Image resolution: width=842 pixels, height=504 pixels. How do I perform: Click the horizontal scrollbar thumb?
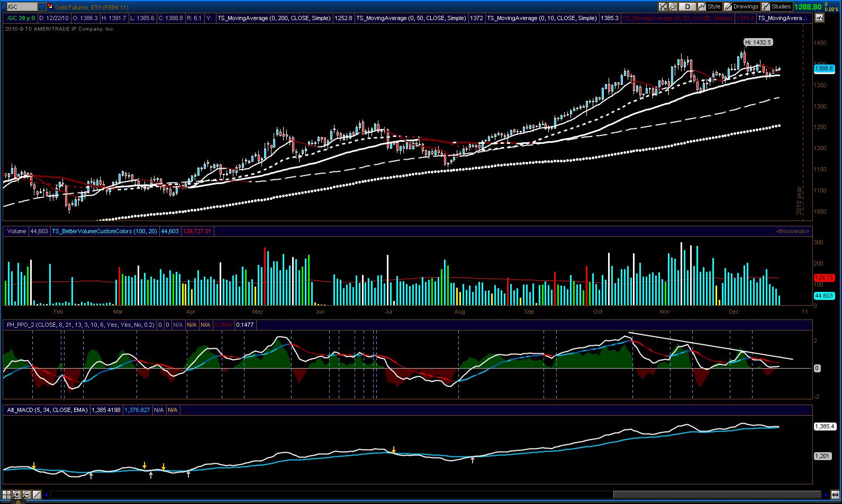pos(717,495)
